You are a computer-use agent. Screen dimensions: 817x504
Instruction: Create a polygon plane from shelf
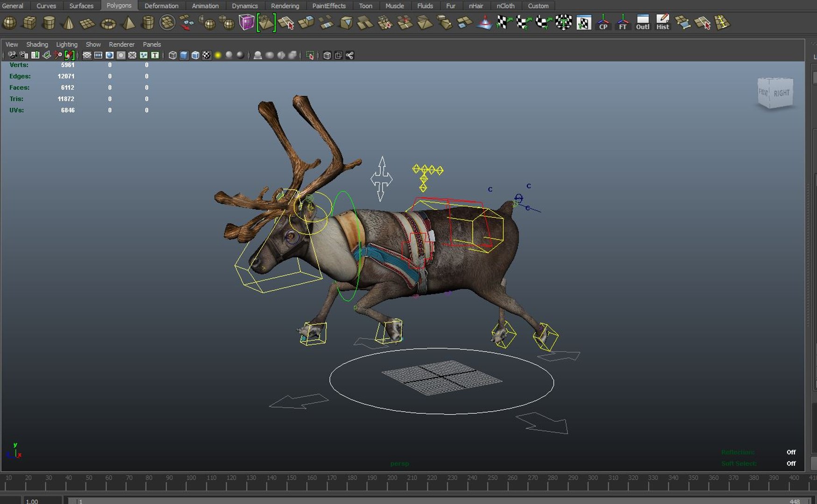tap(87, 22)
